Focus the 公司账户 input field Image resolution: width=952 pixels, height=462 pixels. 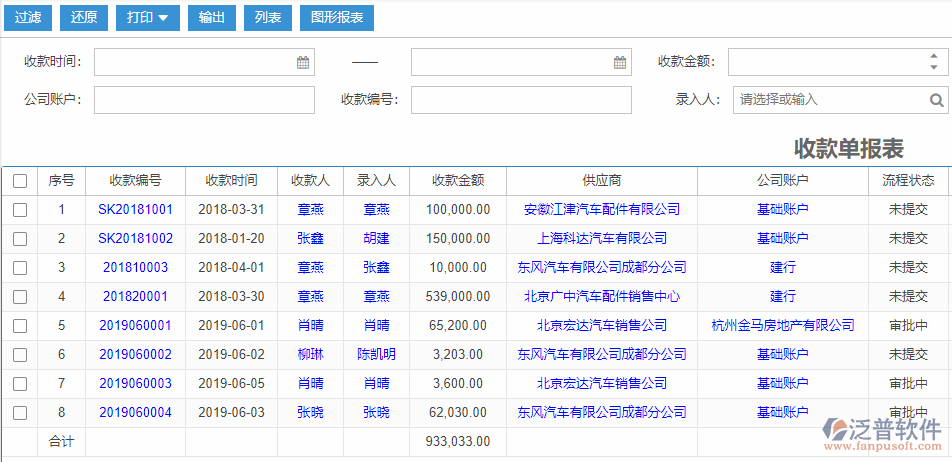(204, 100)
